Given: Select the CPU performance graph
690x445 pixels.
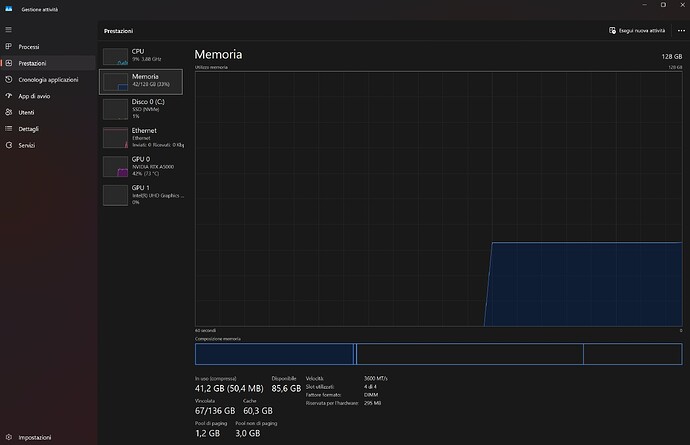Looking at the screenshot, I should 116,55.
